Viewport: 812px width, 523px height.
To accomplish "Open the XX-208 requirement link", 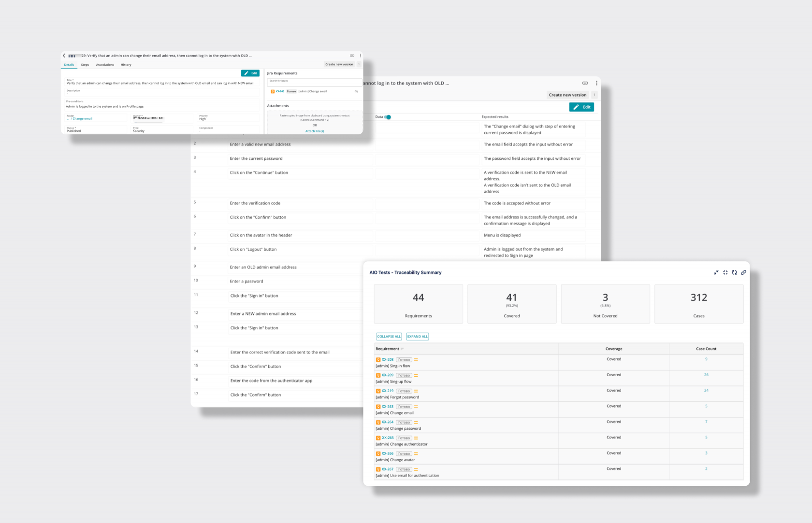I will click(x=387, y=360).
